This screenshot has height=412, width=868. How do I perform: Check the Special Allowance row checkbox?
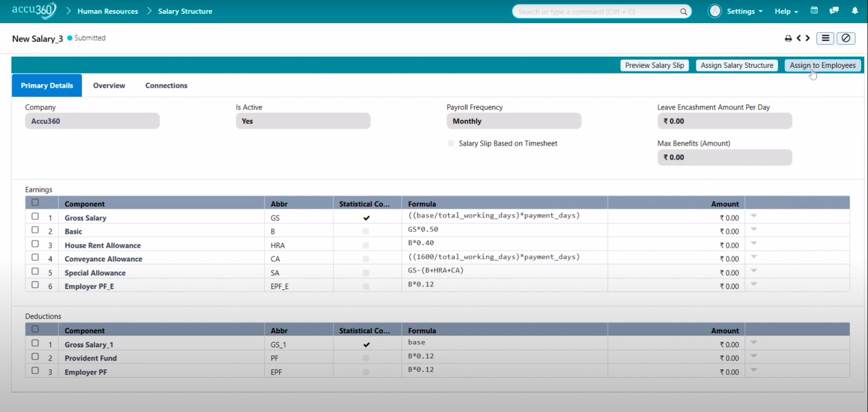coord(35,272)
